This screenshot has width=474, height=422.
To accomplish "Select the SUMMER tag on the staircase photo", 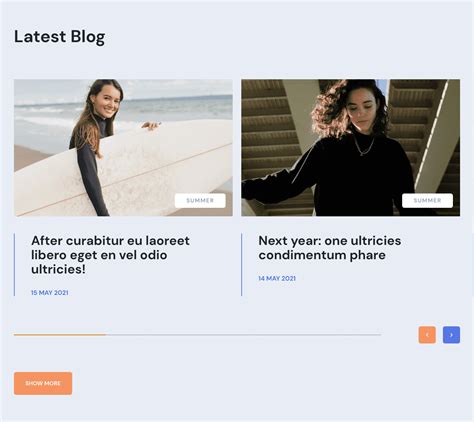I will pos(427,200).
